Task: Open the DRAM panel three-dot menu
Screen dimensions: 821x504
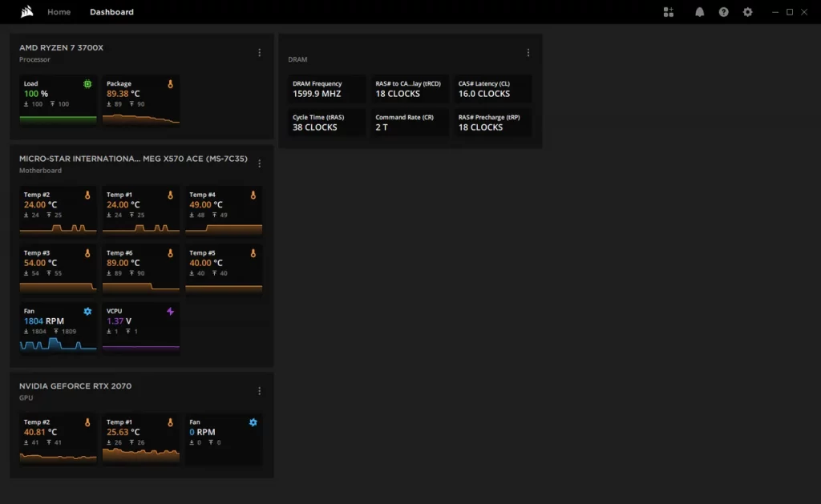Action: (528, 53)
